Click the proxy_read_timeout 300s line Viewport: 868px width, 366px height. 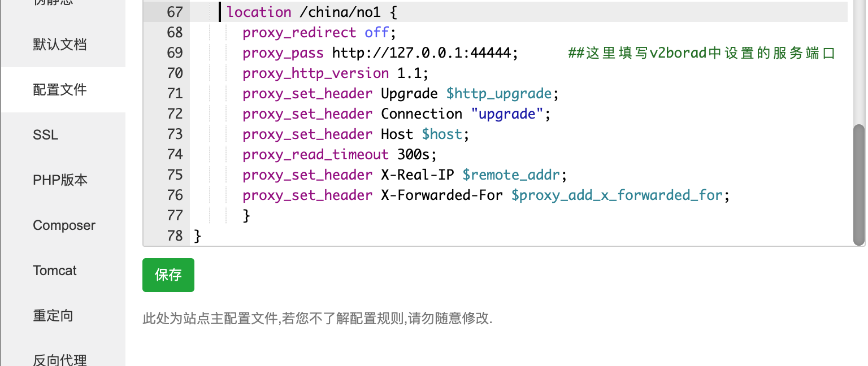340,154
